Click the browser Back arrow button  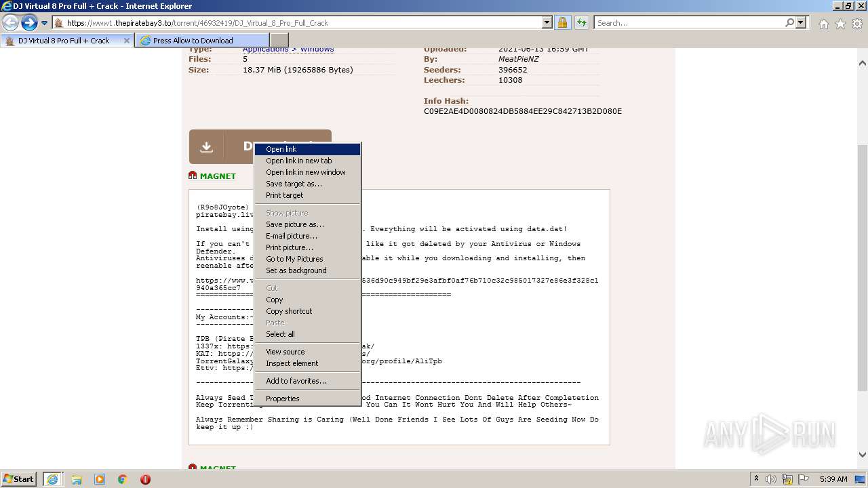pyautogui.click(x=11, y=23)
